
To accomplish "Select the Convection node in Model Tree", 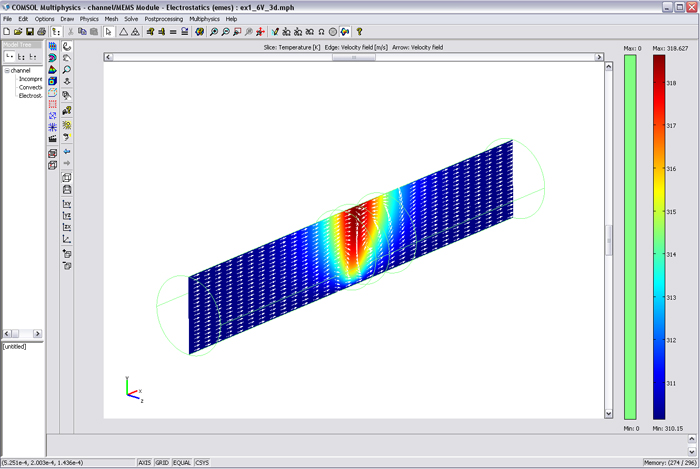I will click(x=30, y=87).
